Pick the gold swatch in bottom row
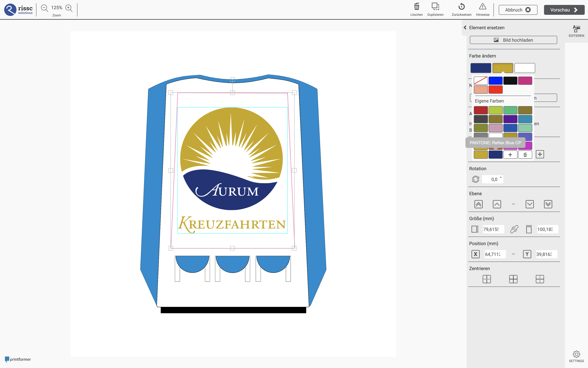This screenshot has height=368, width=588. 481,155
